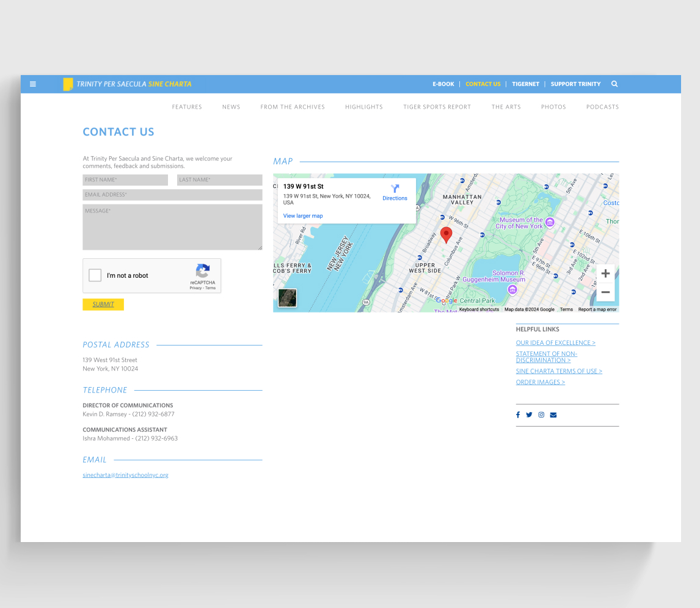
Task: Open the Twitter social icon
Action: pyautogui.click(x=529, y=415)
